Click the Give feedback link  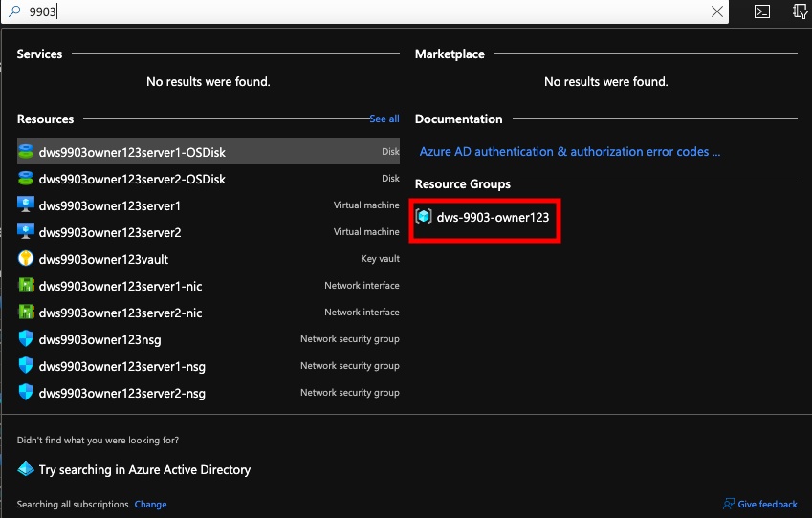(767, 504)
